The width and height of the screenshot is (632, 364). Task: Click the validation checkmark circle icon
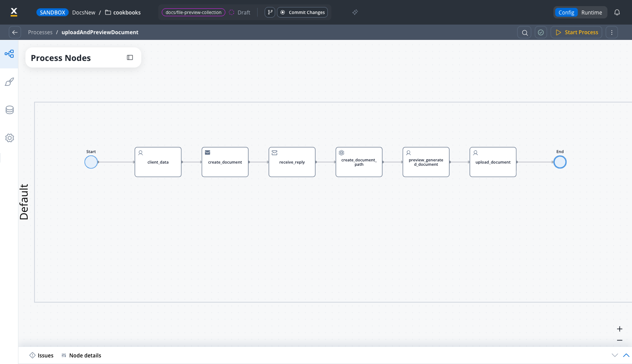coord(541,32)
